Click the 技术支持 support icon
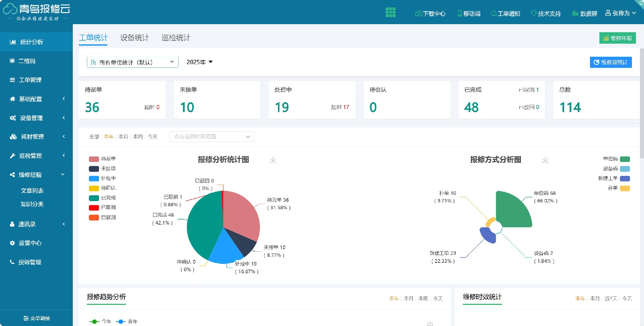The height and width of the screenshot is (326, 644). (534, 13)
